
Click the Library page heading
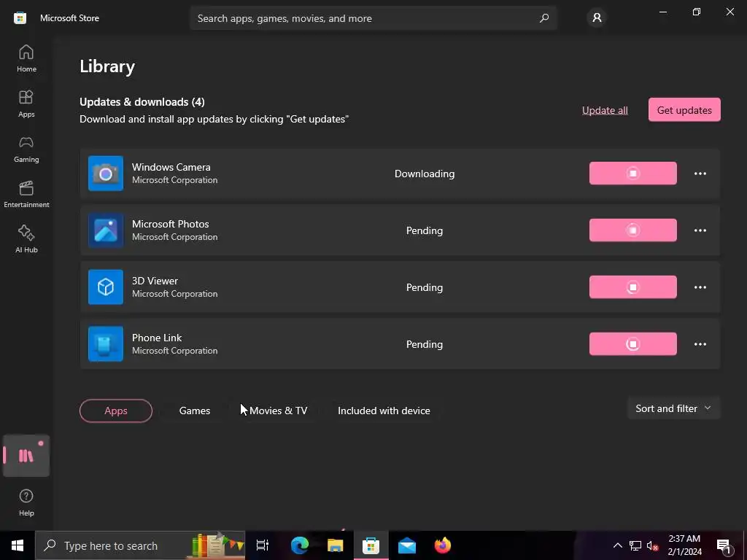coord(107,66)
